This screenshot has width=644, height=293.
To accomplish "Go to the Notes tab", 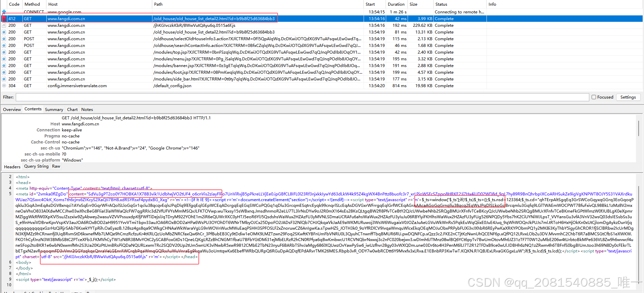I will [87, 110].
